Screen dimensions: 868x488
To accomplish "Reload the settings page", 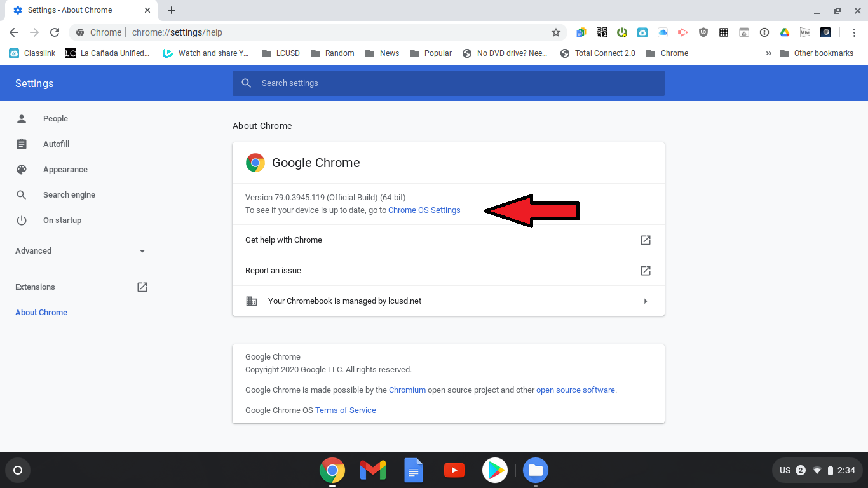I will 55,32.
